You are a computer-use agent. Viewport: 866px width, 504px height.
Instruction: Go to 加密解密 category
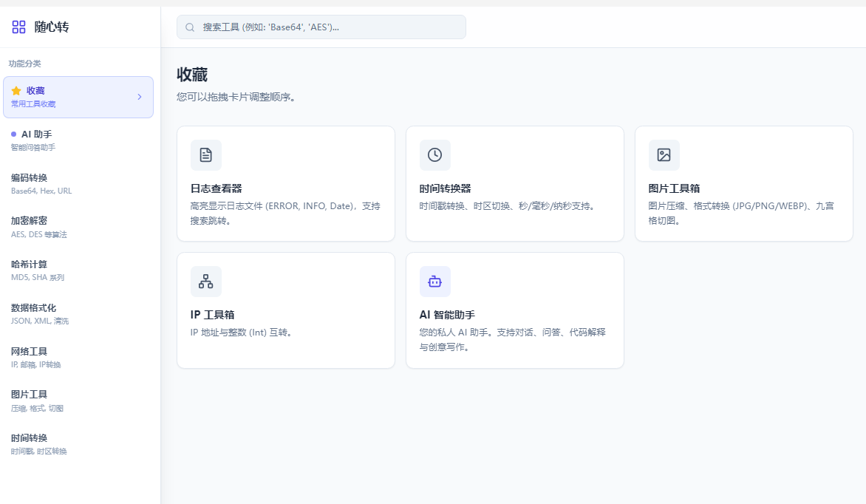coord(30,221)
